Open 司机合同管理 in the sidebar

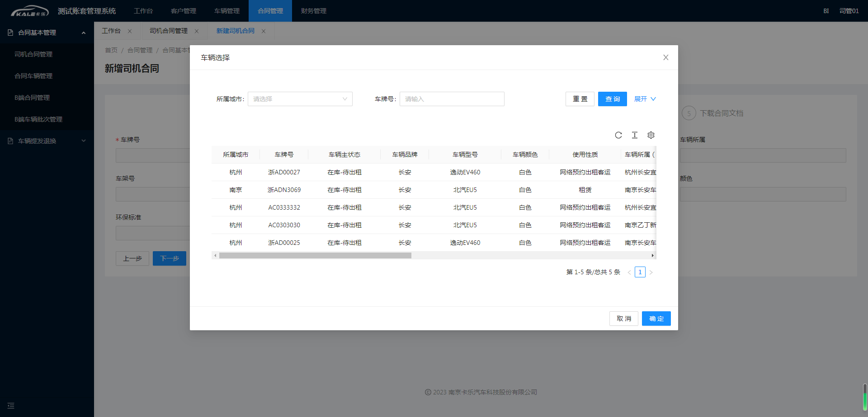coord(47,54)
